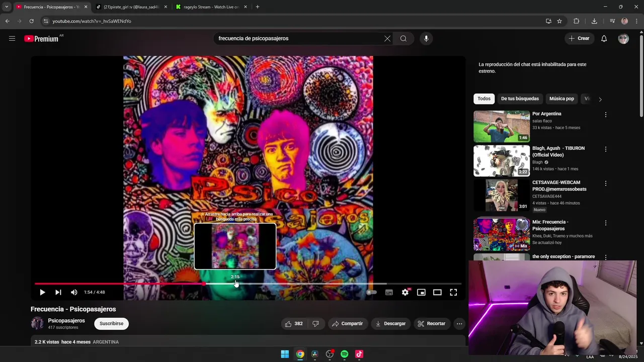
Task: Enter full screen mode
Action: coord(453,292)
